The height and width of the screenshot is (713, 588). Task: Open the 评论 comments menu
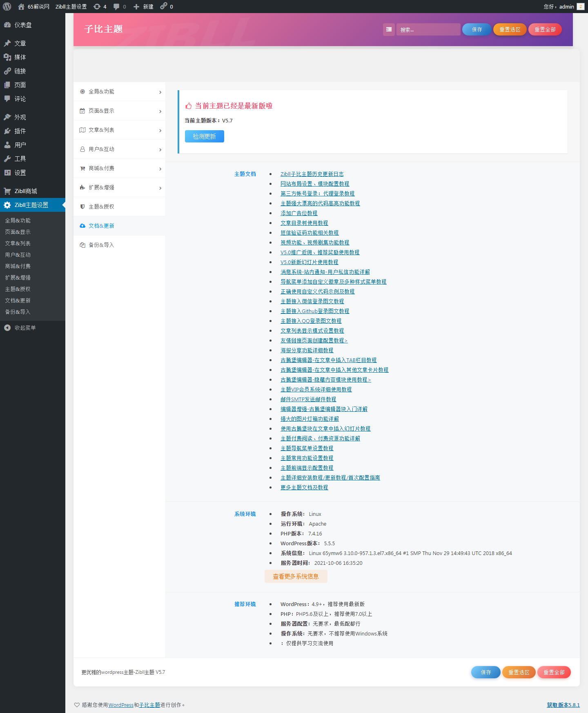(x=33, y=99)
